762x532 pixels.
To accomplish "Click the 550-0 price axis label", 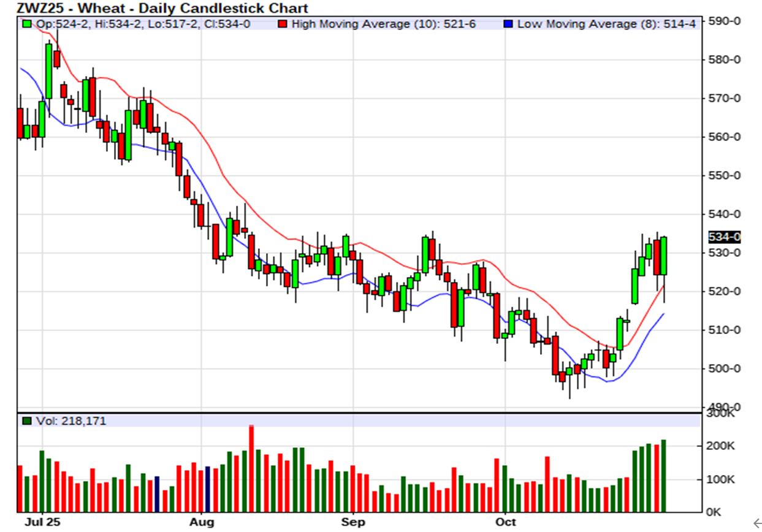I will (x=725, y=176).
